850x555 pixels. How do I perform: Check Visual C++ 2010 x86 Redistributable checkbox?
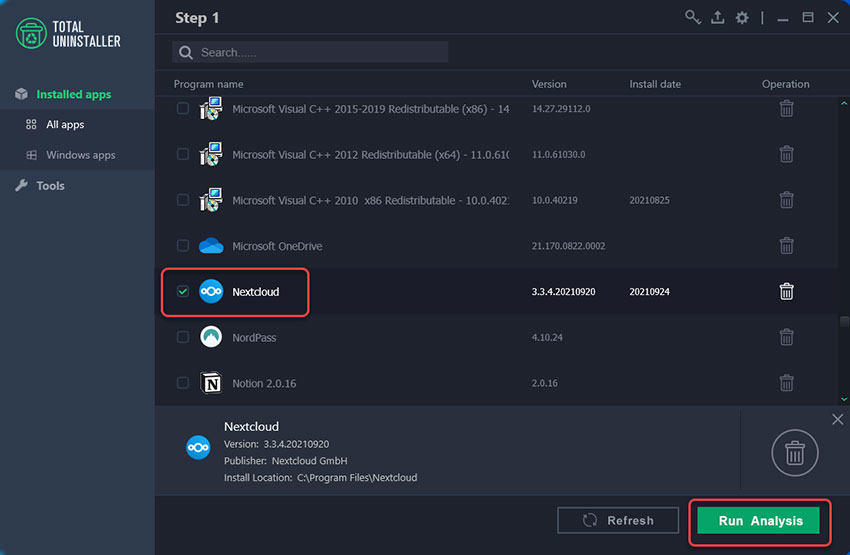(183, 200)
